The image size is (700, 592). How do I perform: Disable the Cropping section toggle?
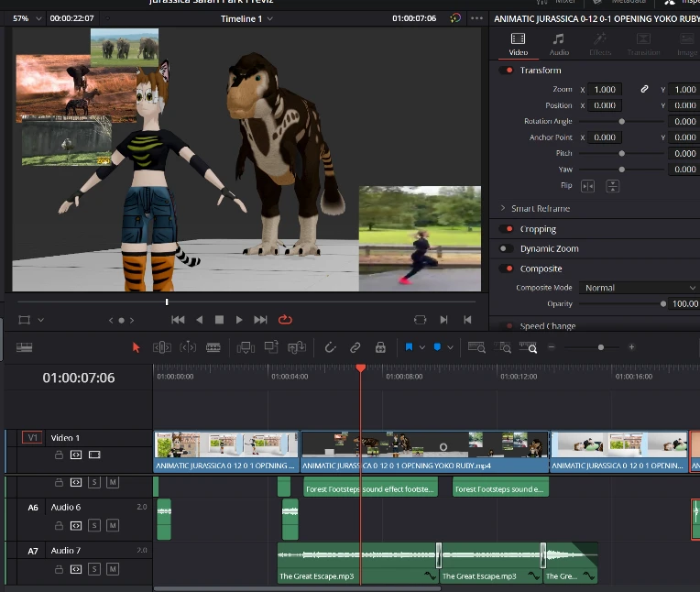tap(507, 229)
